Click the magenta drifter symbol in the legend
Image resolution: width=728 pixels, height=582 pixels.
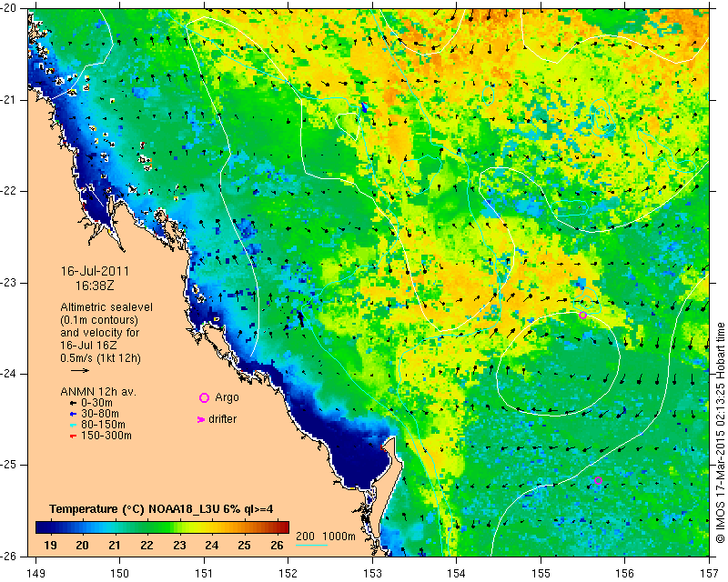[201, 419]
